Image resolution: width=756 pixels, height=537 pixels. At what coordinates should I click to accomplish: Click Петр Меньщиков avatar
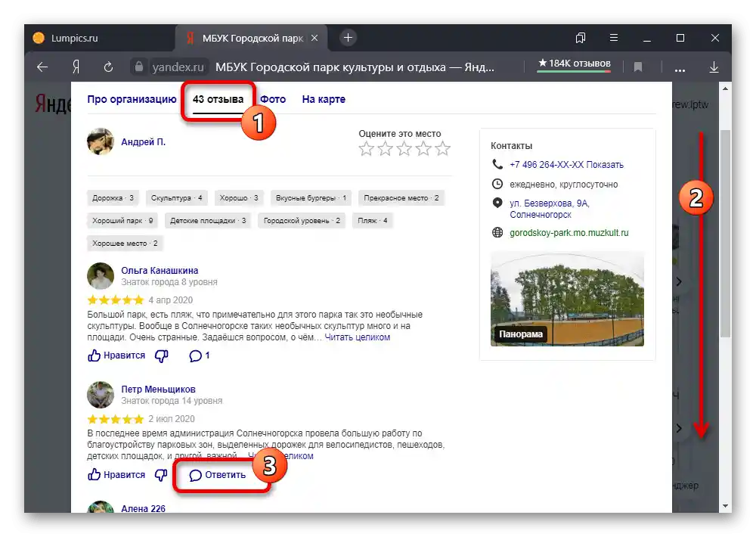101,395
